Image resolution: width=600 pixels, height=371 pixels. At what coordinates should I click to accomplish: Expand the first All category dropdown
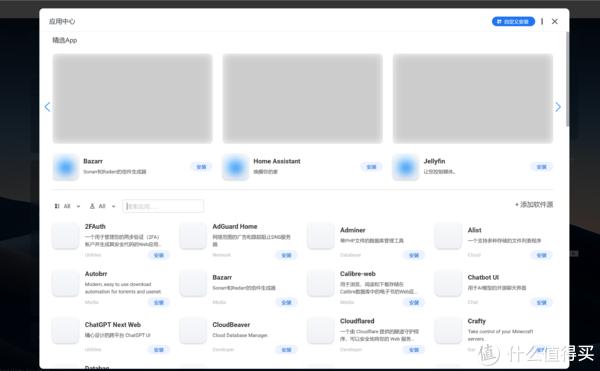click(x=67, y=206)
